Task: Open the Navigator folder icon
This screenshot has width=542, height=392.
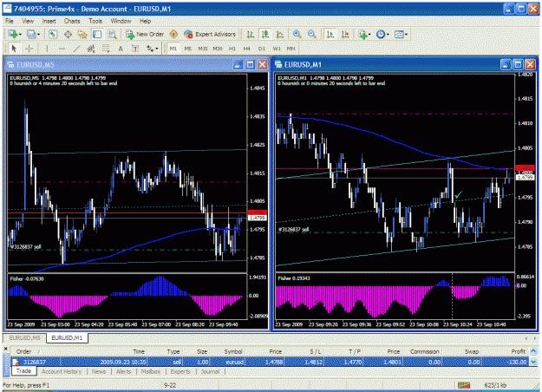Action: [82, 34]
